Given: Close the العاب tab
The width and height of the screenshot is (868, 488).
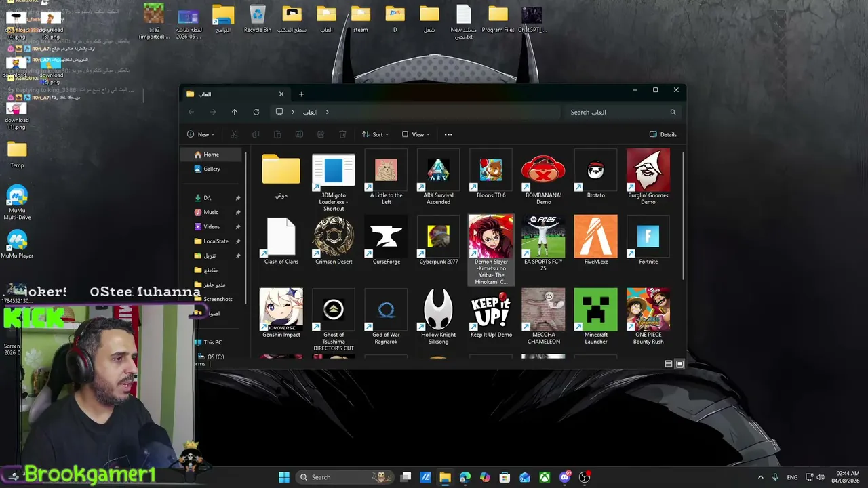Looking at the screenshot, I should pos(281,94).
